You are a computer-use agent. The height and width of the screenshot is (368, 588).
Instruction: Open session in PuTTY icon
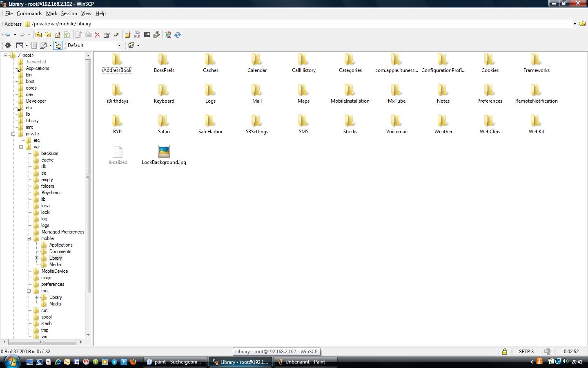(156, 35)
